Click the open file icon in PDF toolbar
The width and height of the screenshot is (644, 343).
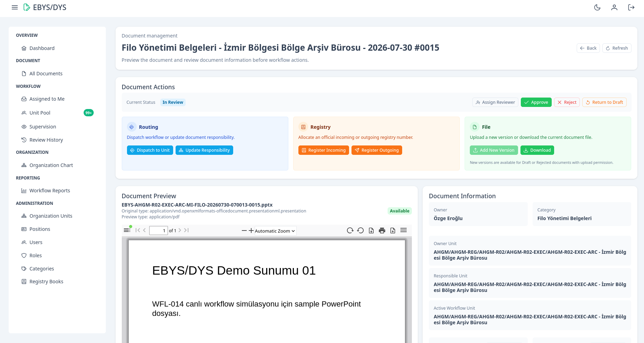(371, 231)
